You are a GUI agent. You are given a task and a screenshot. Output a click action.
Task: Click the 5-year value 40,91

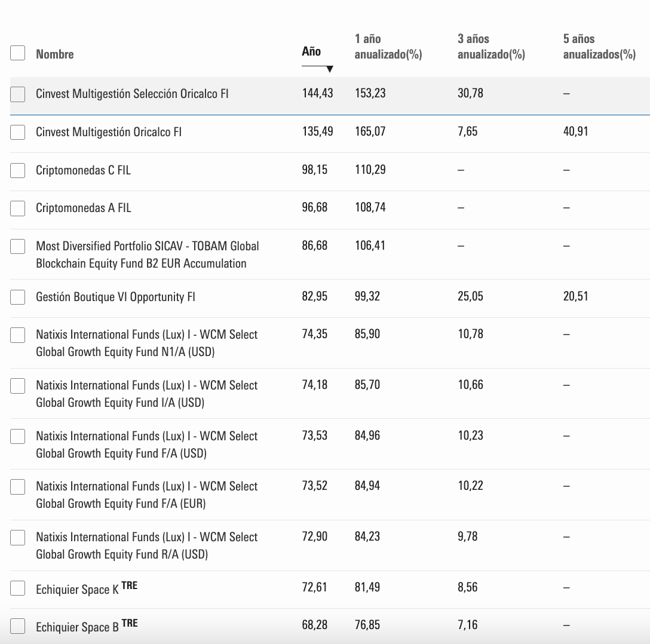[575, 131]
